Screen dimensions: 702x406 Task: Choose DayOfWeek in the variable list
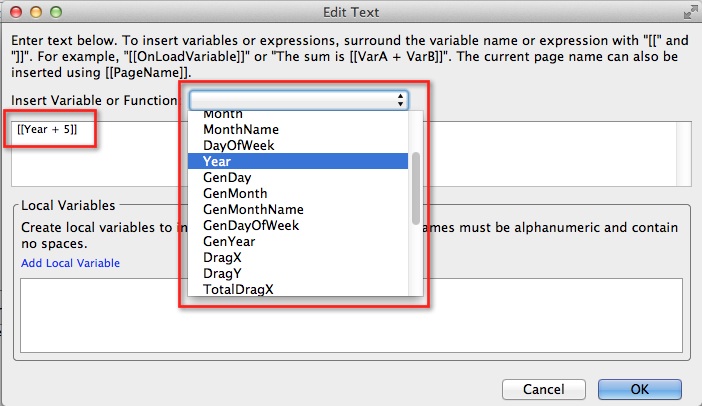(236, 145)
